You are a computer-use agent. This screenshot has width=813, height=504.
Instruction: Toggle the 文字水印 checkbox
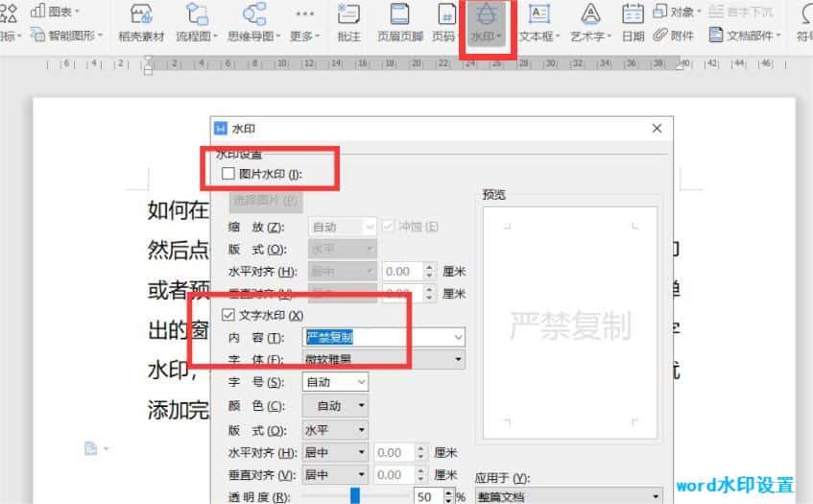pyautogui.click(x=228, y=315)
